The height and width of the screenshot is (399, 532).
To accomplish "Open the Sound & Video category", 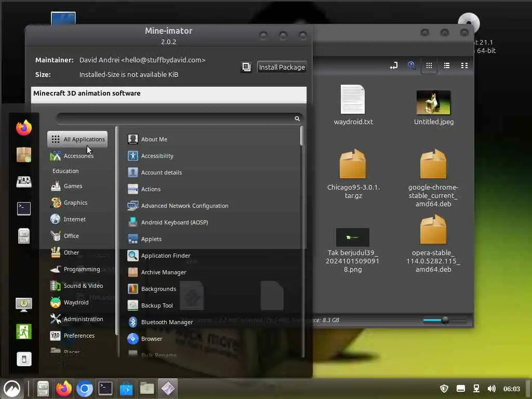I will pos(77,286).
